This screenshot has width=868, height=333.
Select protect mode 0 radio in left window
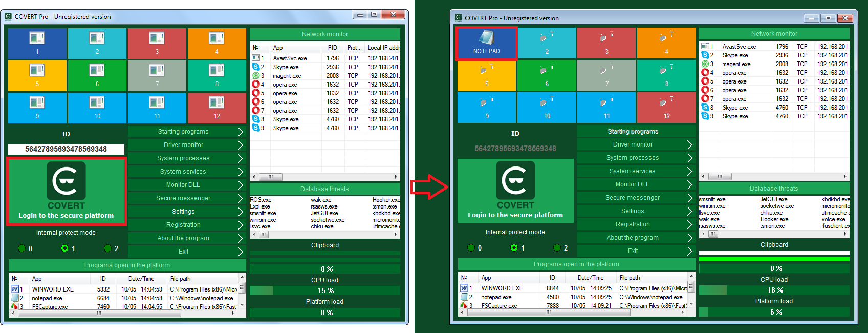tap(22, 248)
